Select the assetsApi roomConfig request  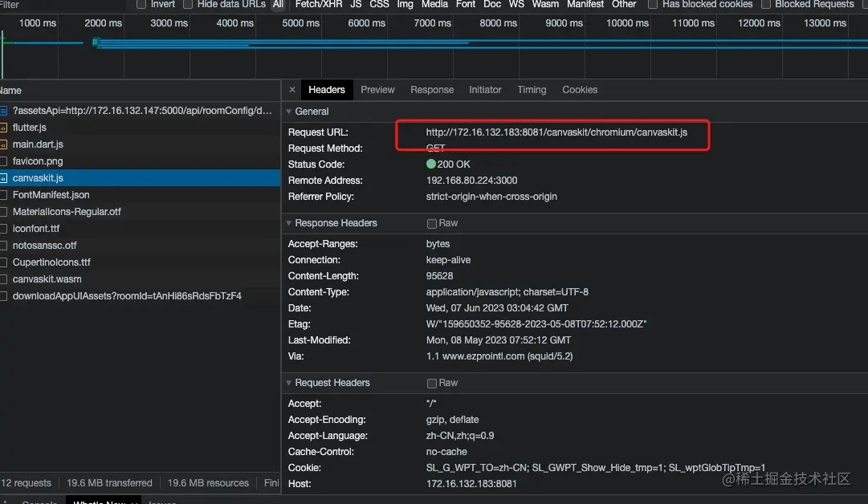[140, 111]
